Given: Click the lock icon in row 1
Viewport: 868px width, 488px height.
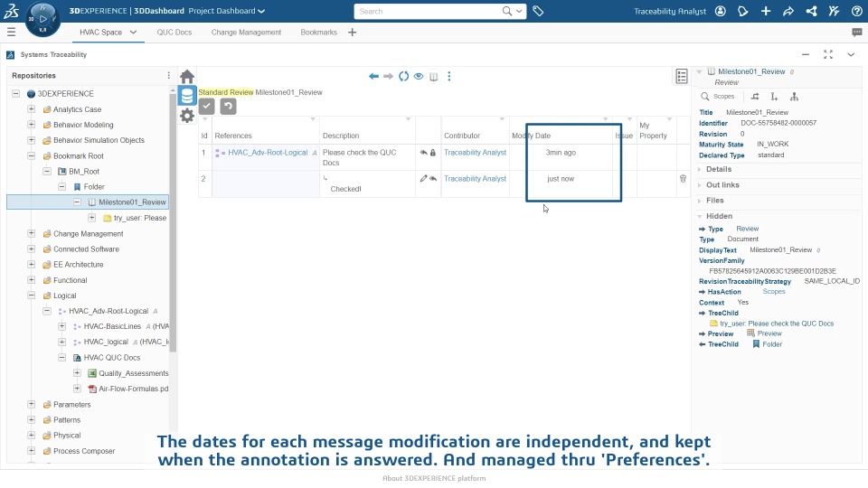Looking at the screenshot, I should point(433,153).
